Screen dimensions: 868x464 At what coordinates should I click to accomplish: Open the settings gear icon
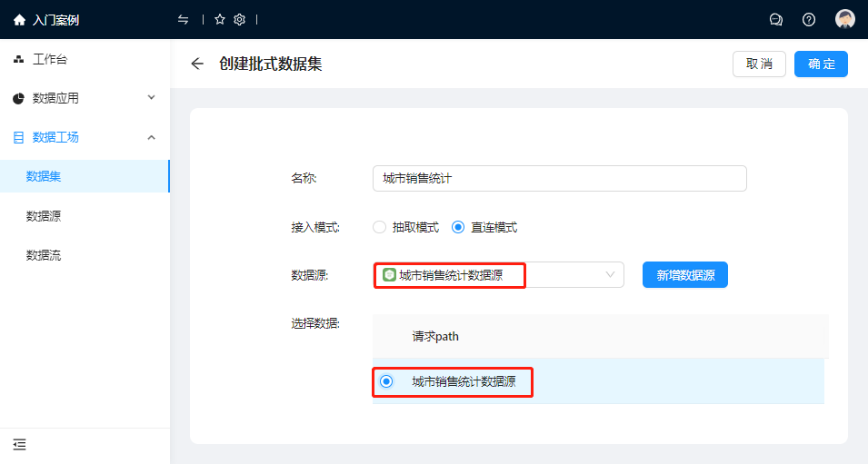240,20
